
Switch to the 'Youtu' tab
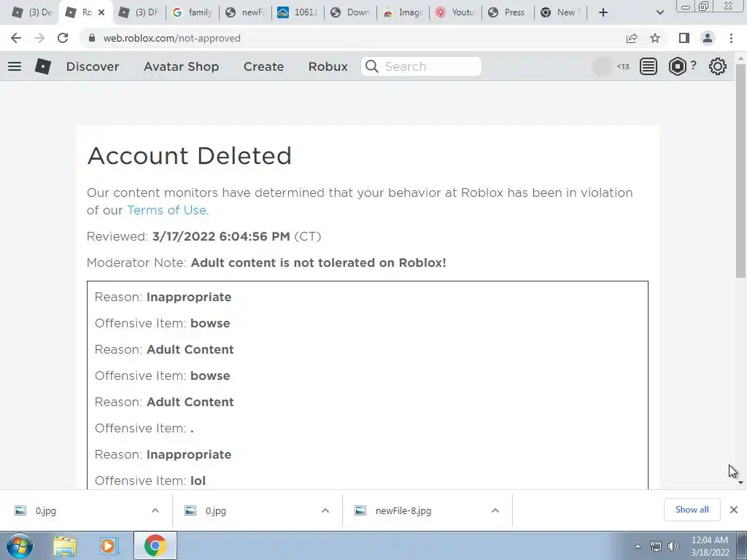[455, 12]
